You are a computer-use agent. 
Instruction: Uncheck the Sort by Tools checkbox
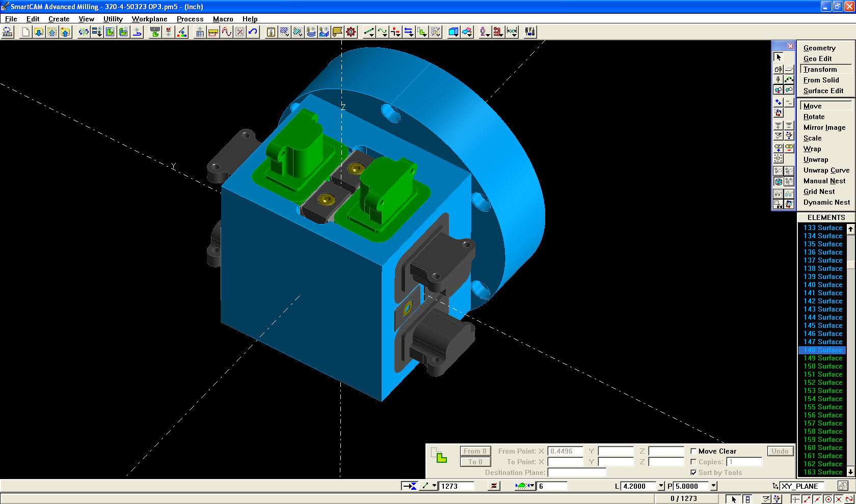(693, 472)
